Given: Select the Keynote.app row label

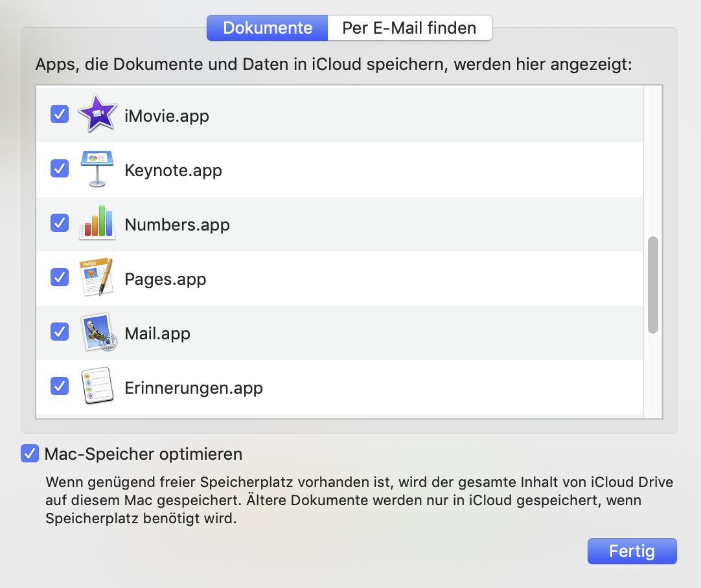Looking at the screenshot, I should [173, 170].
